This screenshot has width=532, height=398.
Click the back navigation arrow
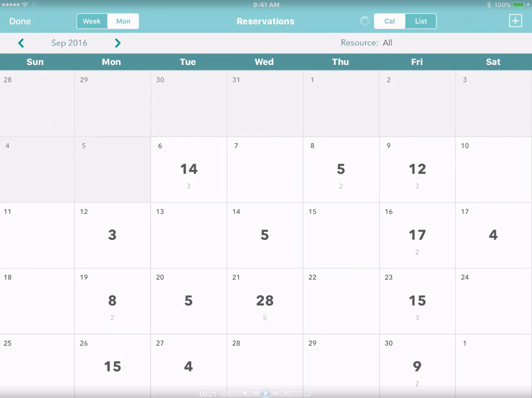click(x=21, y=43)
